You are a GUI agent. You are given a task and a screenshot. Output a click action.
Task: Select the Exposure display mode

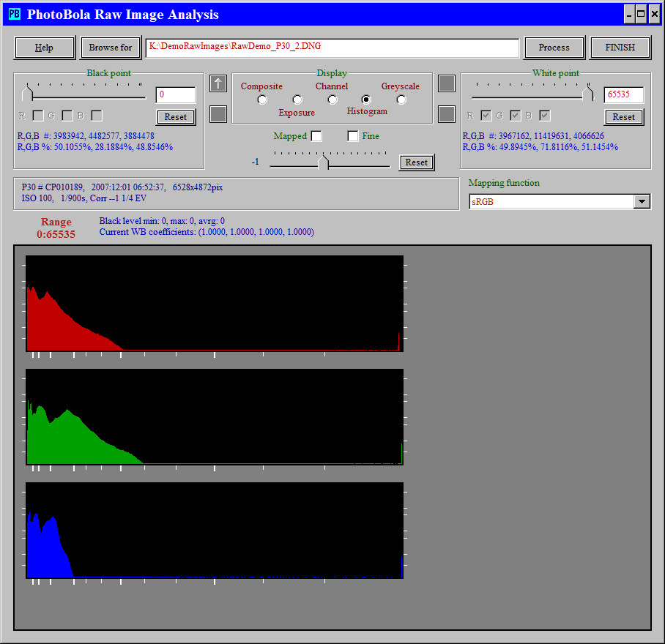tap(297, 100)
